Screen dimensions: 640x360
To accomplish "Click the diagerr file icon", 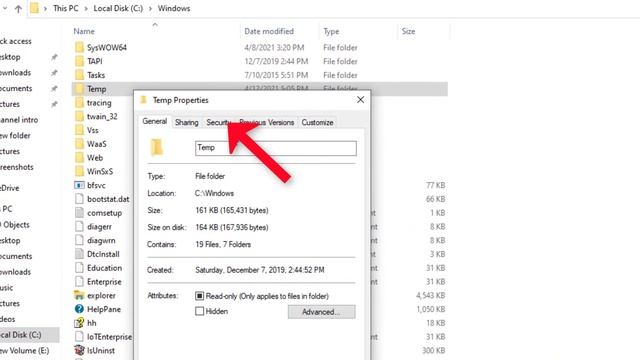I will coord(79,227).
